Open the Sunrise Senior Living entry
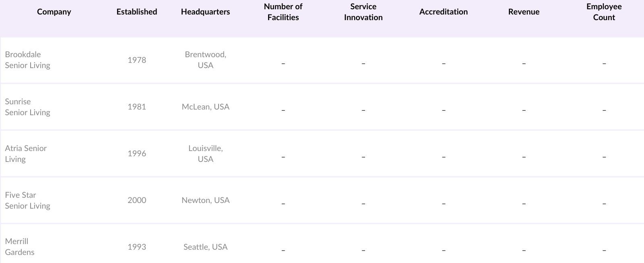Viewport: 644px width, 263px height. pos(27,107)
